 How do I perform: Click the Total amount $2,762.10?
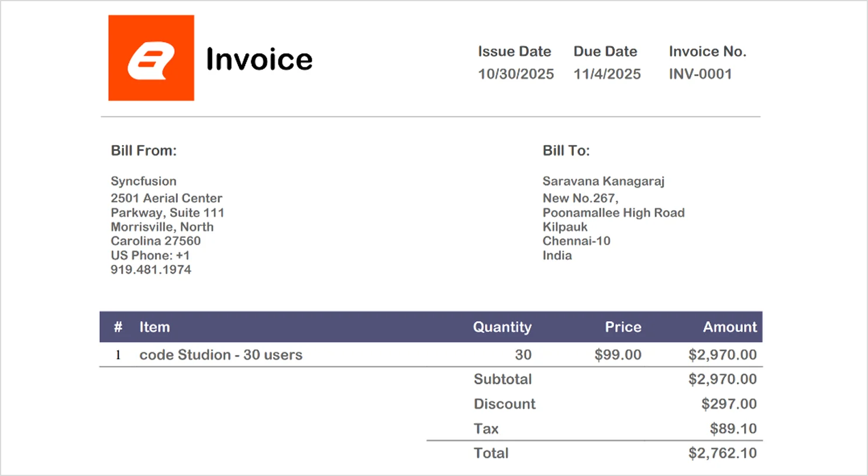pyautogui.click(x=722, y=453)
